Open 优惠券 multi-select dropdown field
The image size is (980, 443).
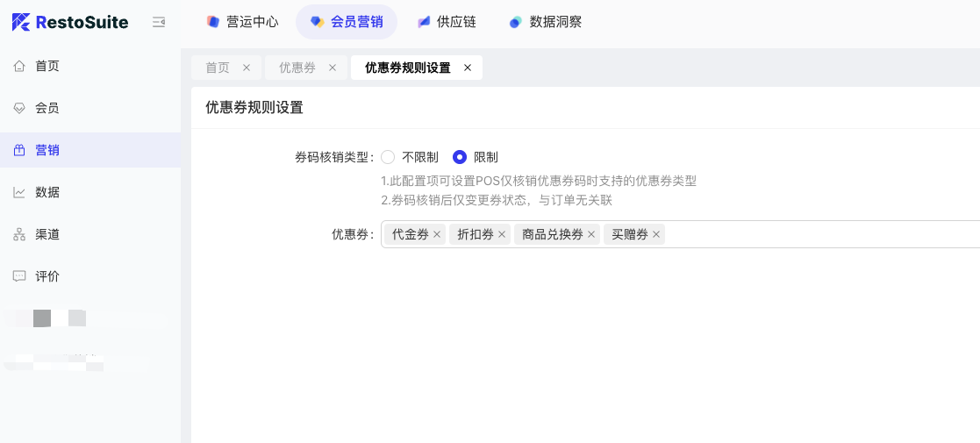(x=816, y=234)
